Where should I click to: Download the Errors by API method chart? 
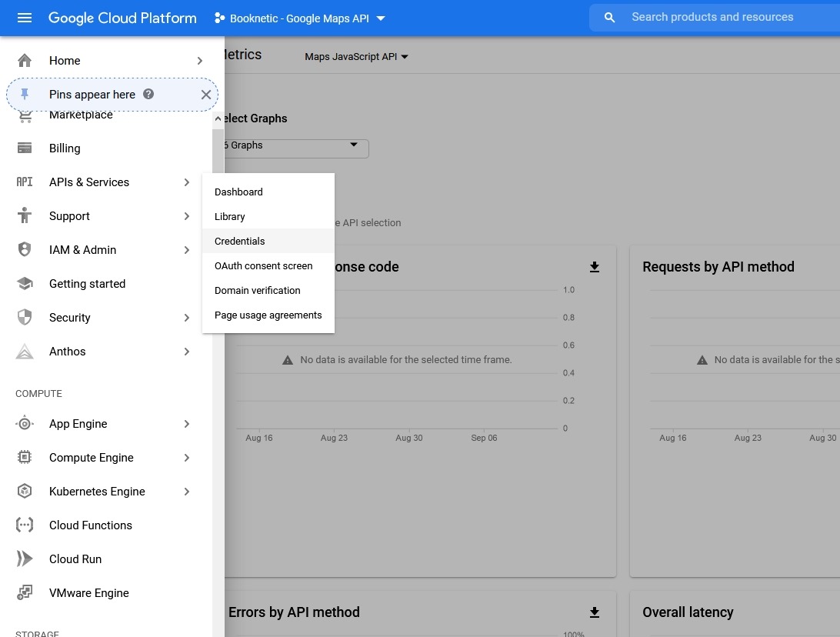click(x=595, y=612)
